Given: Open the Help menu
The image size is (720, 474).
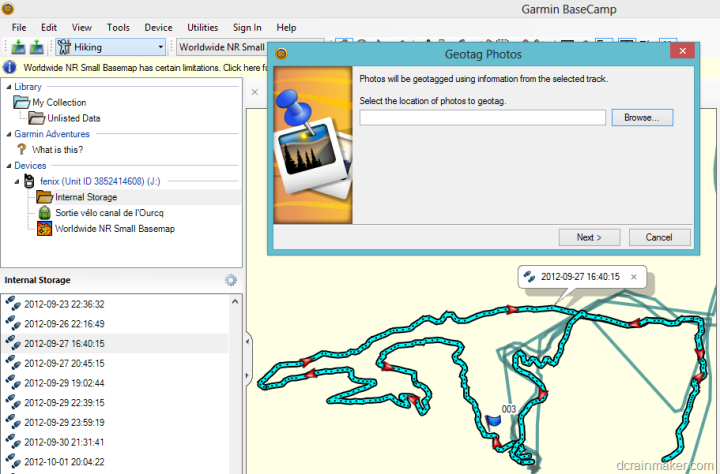Looking at the screenshot, I should click(286, 28).
